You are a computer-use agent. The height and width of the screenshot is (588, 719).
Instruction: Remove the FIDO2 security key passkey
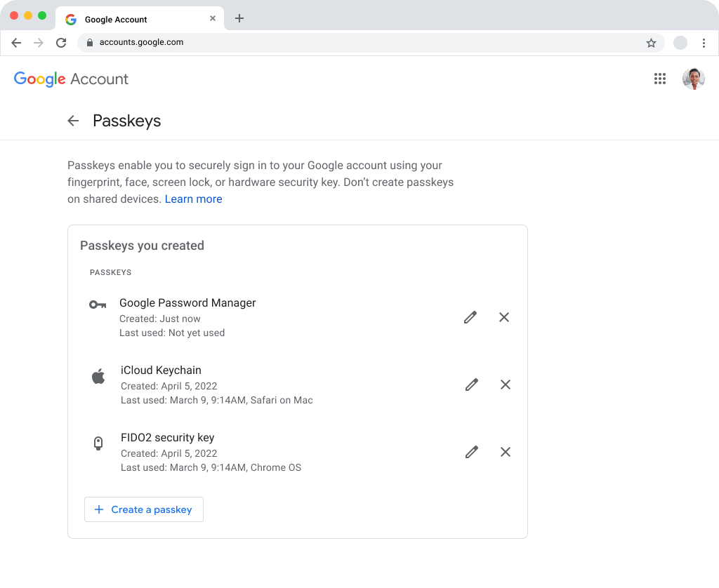(506, 452)
